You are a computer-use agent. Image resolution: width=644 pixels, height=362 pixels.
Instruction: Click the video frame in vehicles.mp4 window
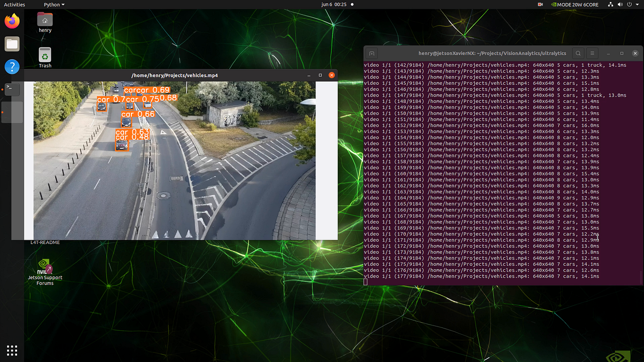[x=175, y=160]
